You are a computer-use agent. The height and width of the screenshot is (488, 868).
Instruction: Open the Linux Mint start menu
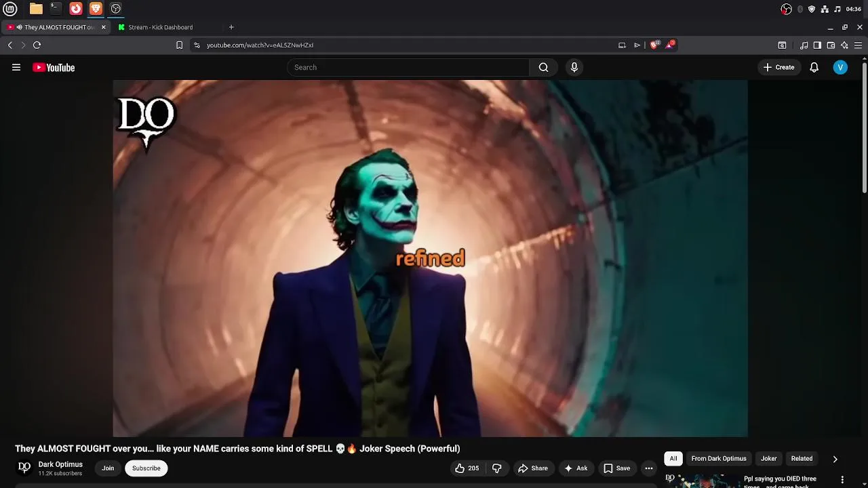[10, 9]
